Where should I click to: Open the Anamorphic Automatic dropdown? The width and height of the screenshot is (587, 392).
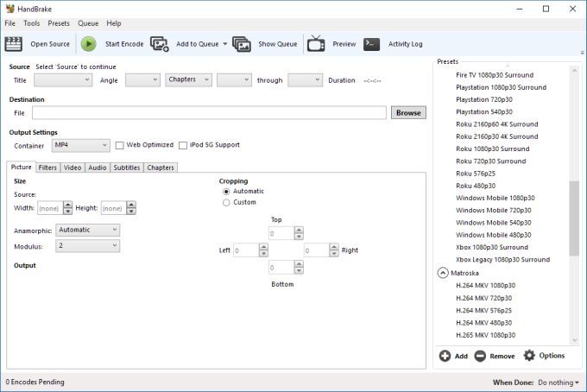[x=87, y=230]
